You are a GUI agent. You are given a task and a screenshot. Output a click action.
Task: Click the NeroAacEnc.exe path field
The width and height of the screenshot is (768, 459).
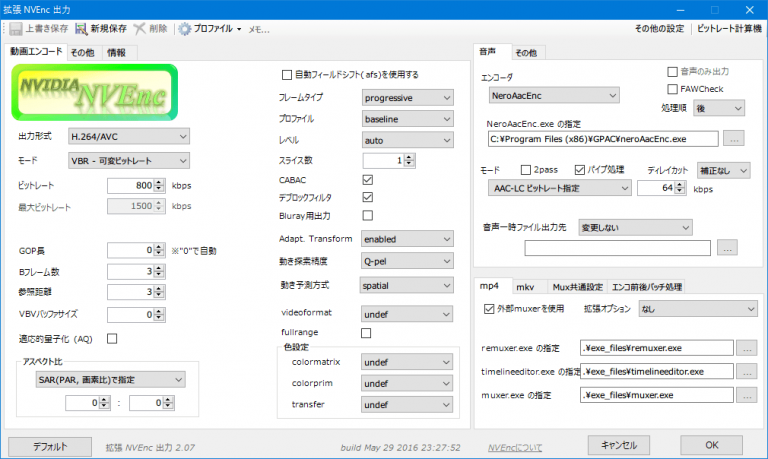click(603, 139)
